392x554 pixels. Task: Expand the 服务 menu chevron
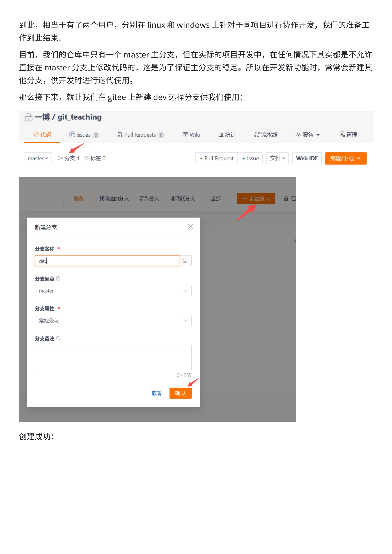318,135
